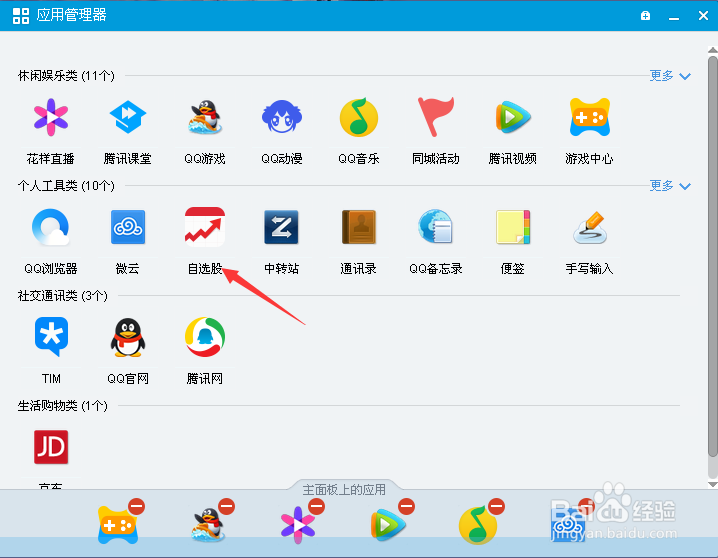
Task: Click 花样直播 icon in main panel bar
Action: tap(298, 525)
